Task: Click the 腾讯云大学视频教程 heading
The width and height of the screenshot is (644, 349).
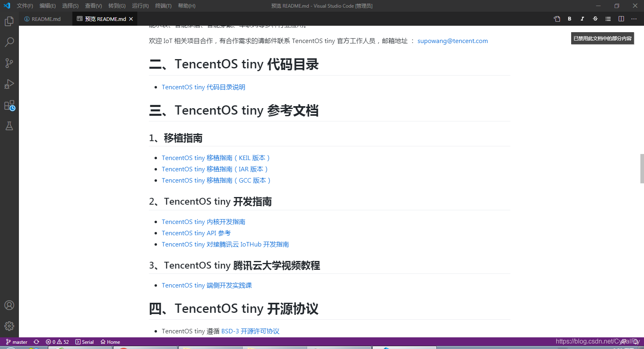Action: point(234,265)
